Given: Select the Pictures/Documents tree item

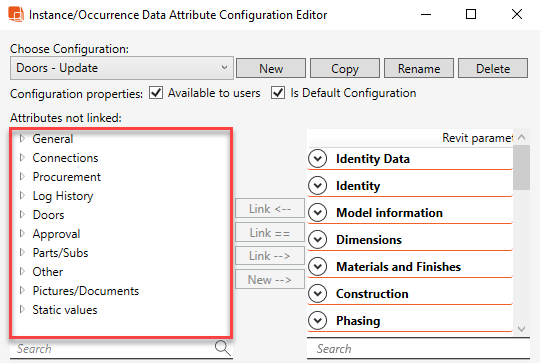Looking at the screenshot, I should (86, 291).
